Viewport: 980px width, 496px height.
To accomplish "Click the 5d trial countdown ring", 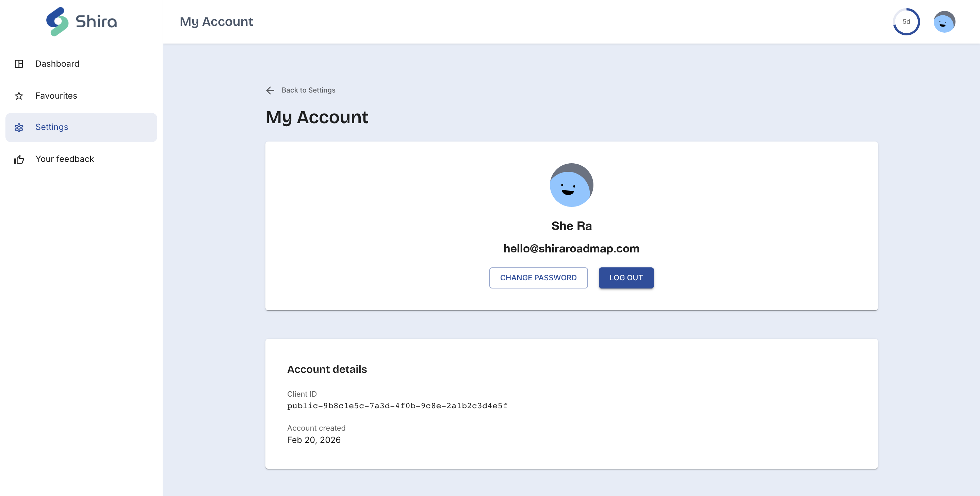I will (906, 22).
